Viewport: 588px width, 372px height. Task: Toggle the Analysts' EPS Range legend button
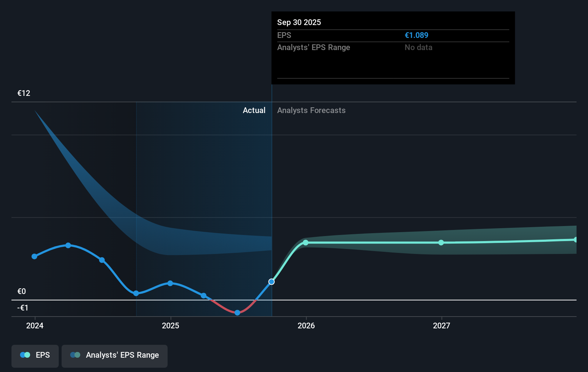115,356
